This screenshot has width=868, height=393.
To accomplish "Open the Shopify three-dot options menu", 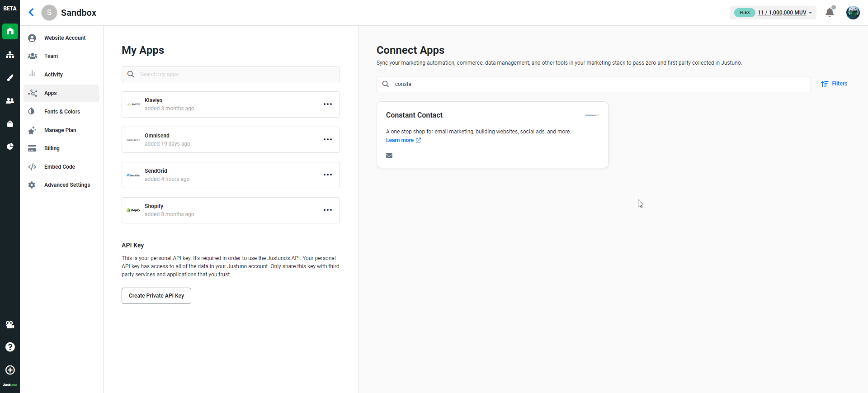I will coord(328,210).
